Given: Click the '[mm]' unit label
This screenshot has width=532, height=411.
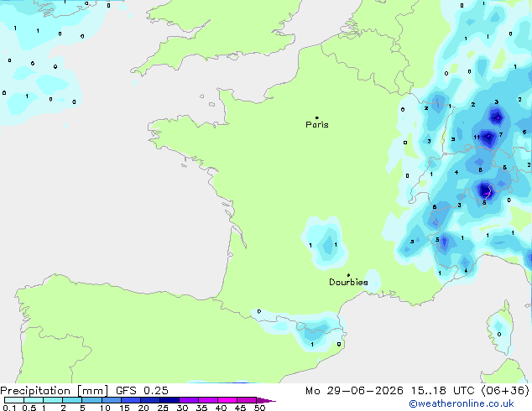Looking at the screenshot, I should pyautogui.click(x=93, y=391).
